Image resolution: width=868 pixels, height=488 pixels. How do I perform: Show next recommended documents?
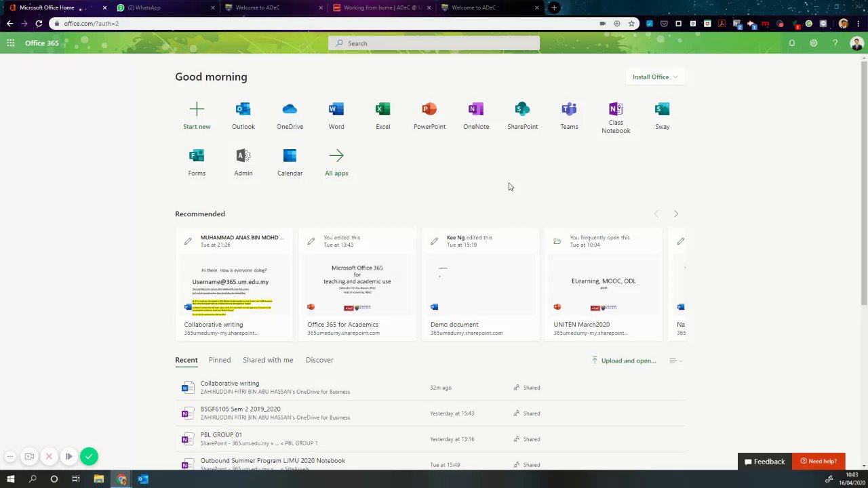[x=675, y=213]
